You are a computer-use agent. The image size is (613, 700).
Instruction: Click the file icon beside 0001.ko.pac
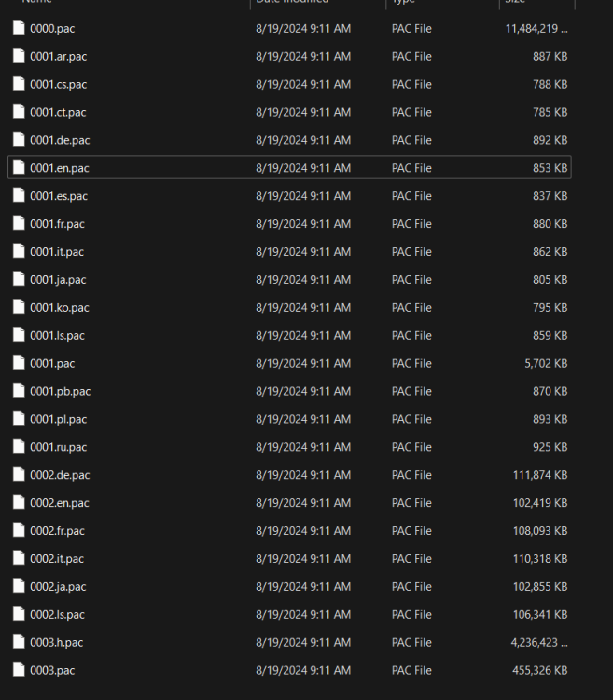[x=19, y=307]
